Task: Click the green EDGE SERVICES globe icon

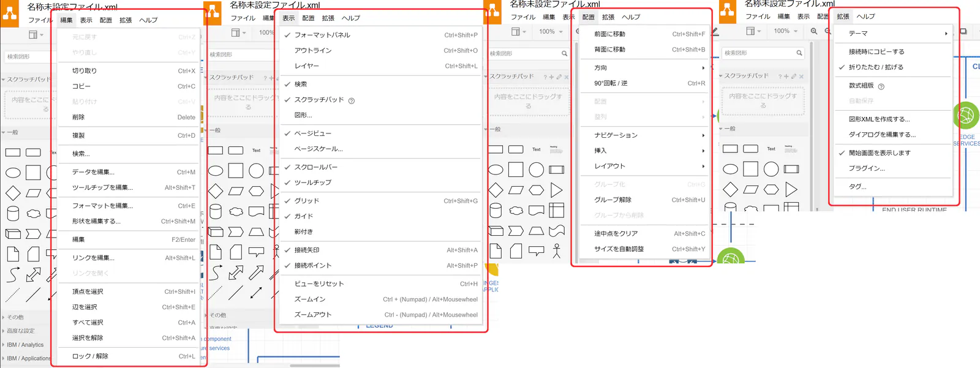Action: pos(966,115)
